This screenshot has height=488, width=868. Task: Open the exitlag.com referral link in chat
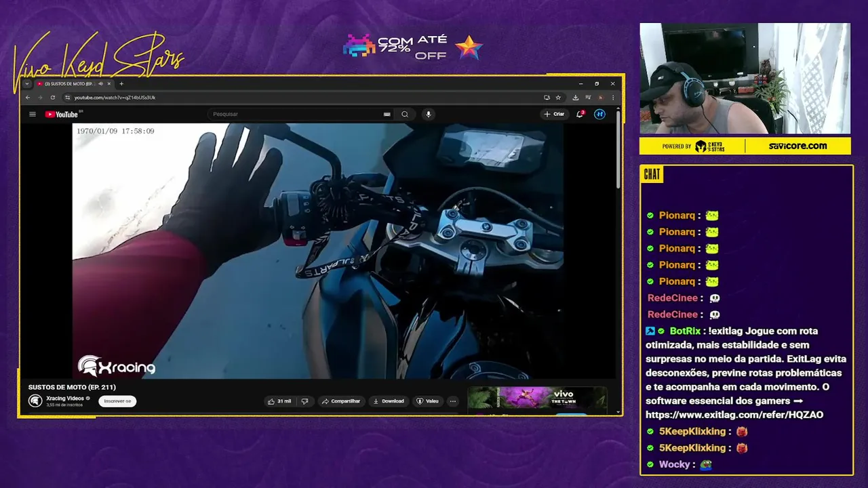[734, 415]
